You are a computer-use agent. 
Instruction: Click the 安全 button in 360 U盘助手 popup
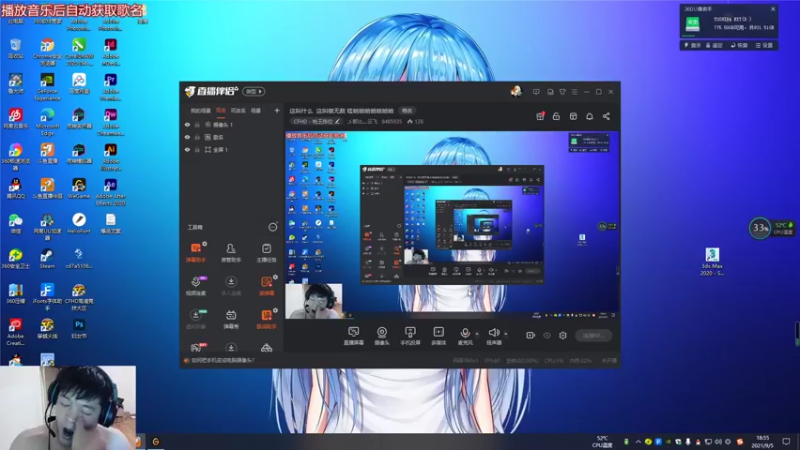[x=692, y=23]
